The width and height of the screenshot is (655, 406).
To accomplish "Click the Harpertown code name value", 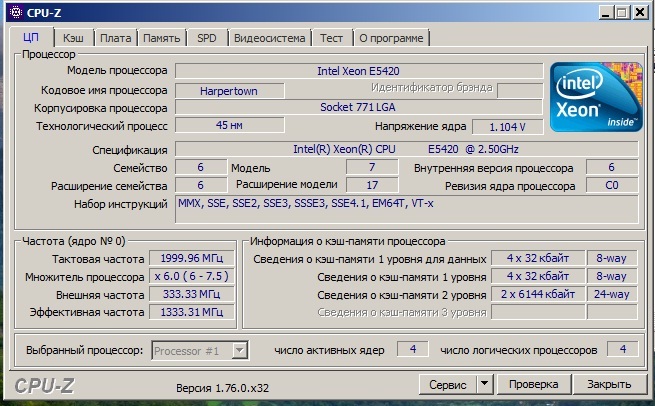I will [x=229, y=91].
